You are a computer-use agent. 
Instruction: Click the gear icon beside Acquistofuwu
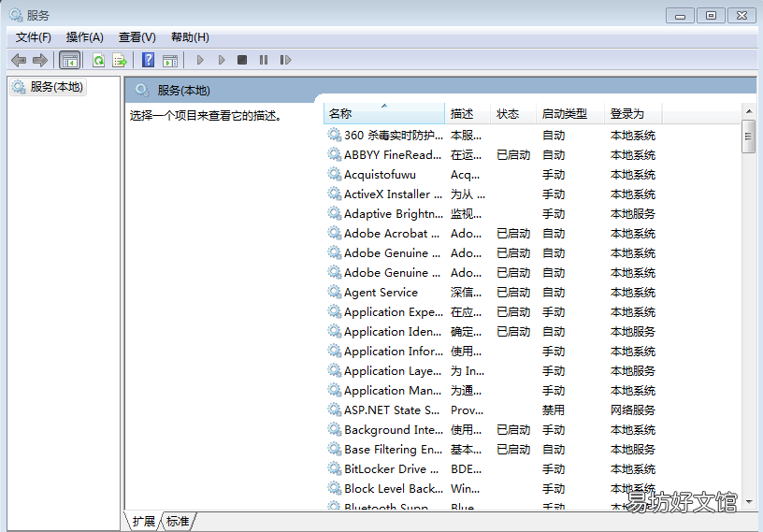pos(335,174)
